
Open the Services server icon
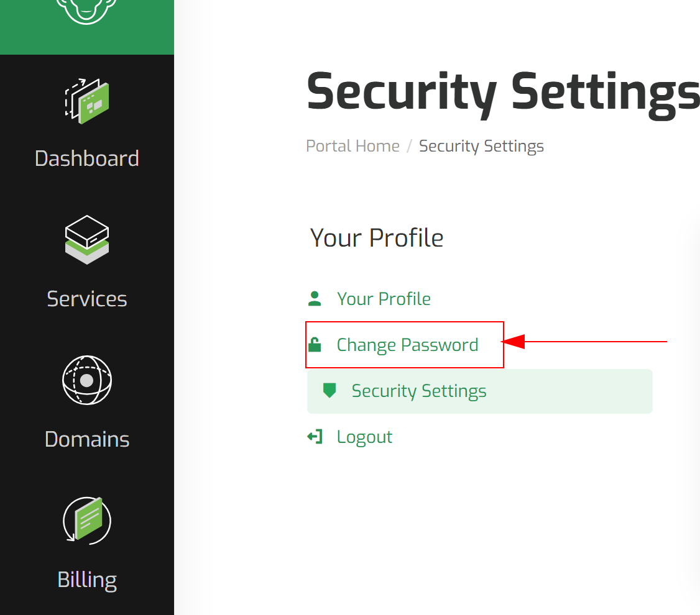tap(87, 240)
